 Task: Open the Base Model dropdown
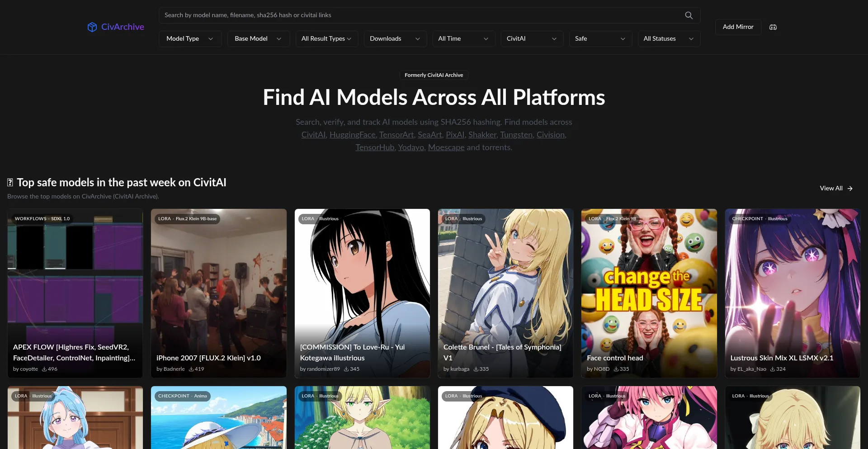pyautogui.click(x=258, y=39)
